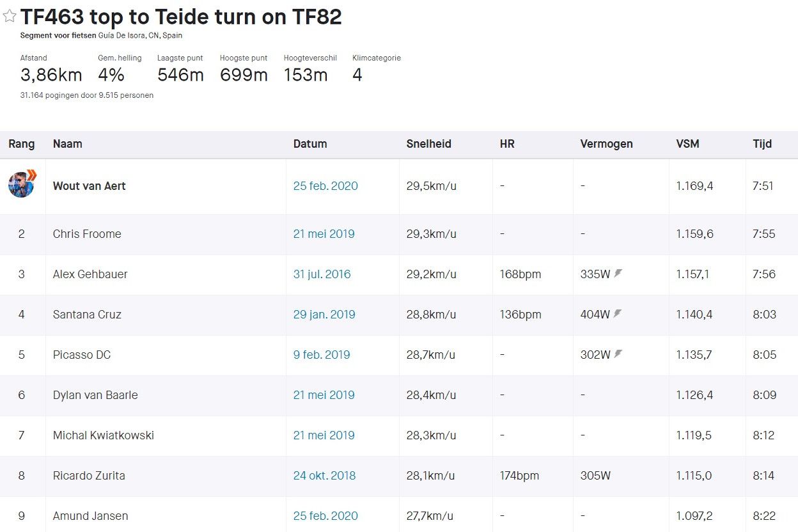Click the Wout van Aert name
Image resolution: width=798 pixels, height=532 pixels.
(89, 186)
